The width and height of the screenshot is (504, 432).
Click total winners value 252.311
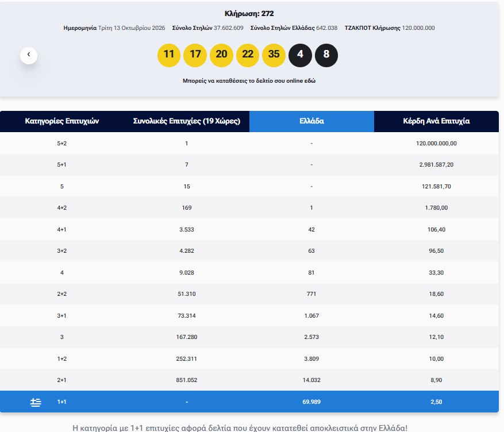[x=187, y=358]
